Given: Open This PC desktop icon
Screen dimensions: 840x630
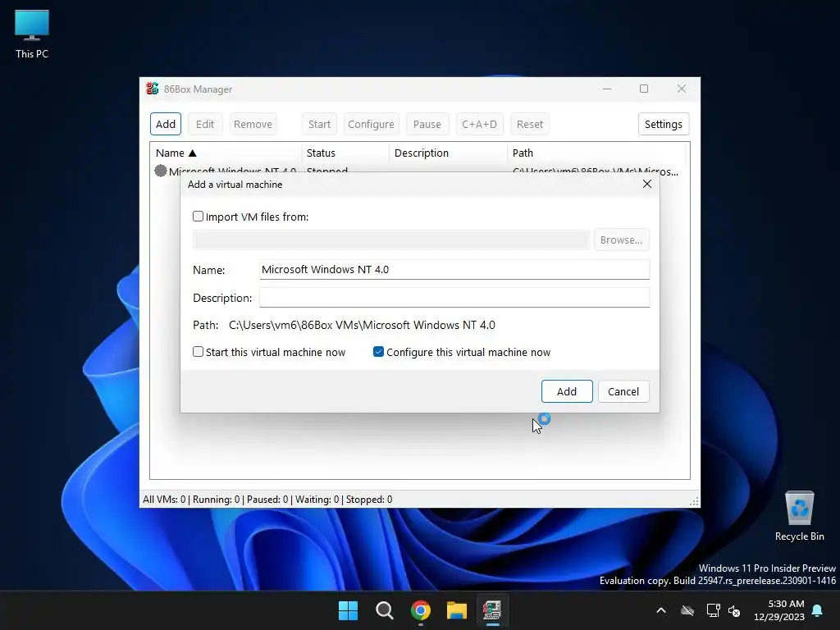Looking at the screenshot, I should [32, 34].
